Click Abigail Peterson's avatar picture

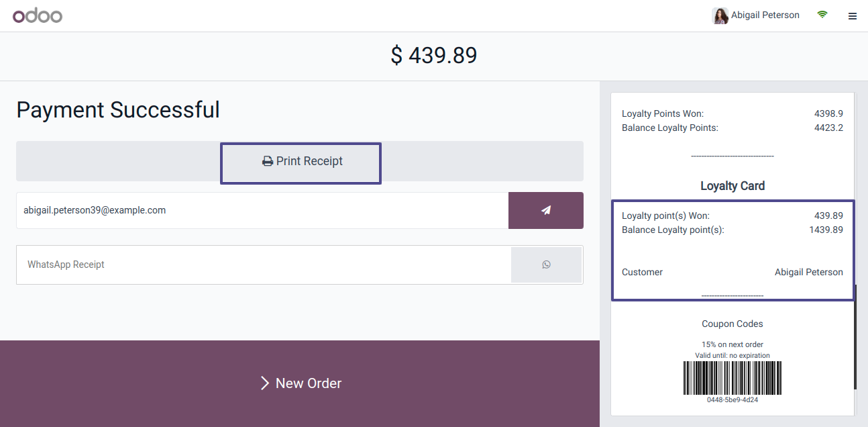coord(720,15)
